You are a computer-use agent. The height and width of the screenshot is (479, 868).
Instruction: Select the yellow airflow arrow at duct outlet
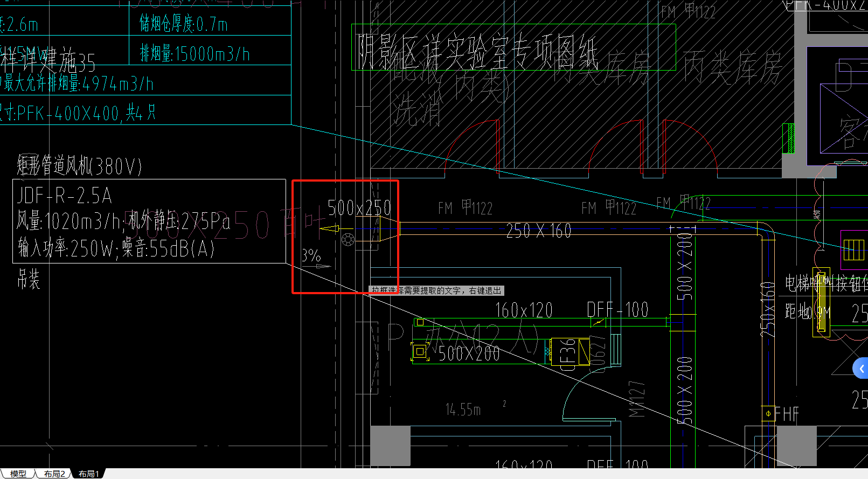[x=329, y=229]
